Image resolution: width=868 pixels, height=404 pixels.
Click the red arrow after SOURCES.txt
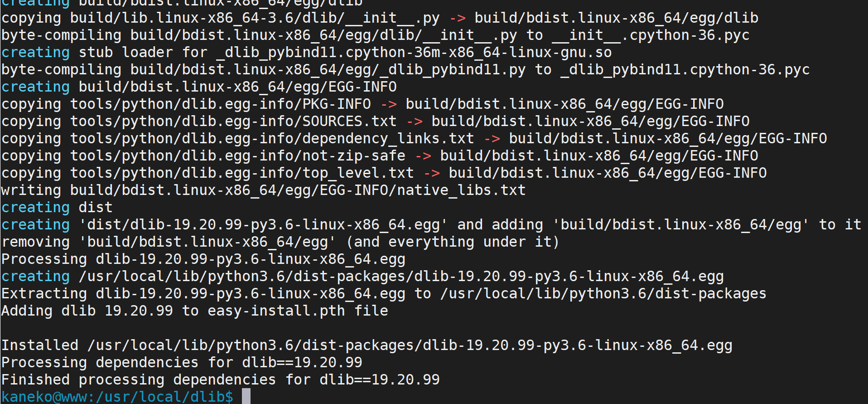(x=415, y=121)
